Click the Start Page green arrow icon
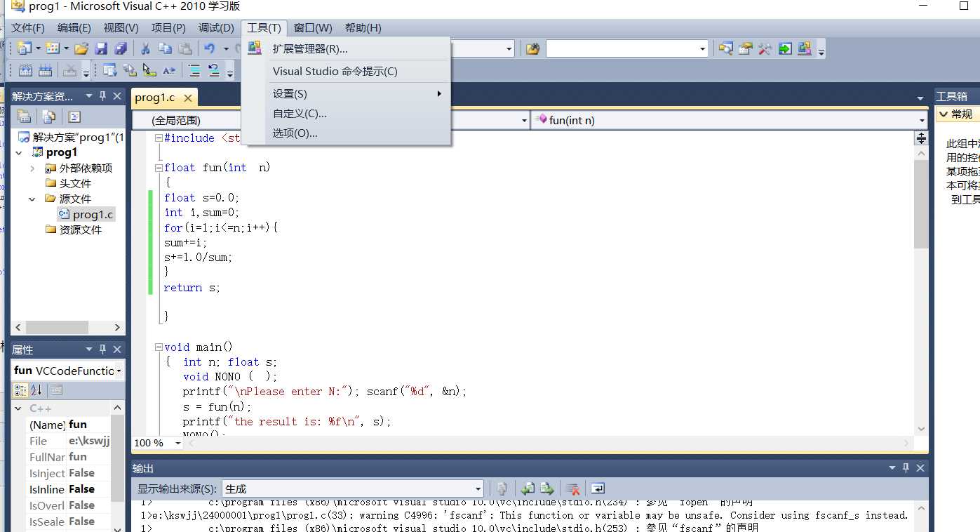 point(785,48)
